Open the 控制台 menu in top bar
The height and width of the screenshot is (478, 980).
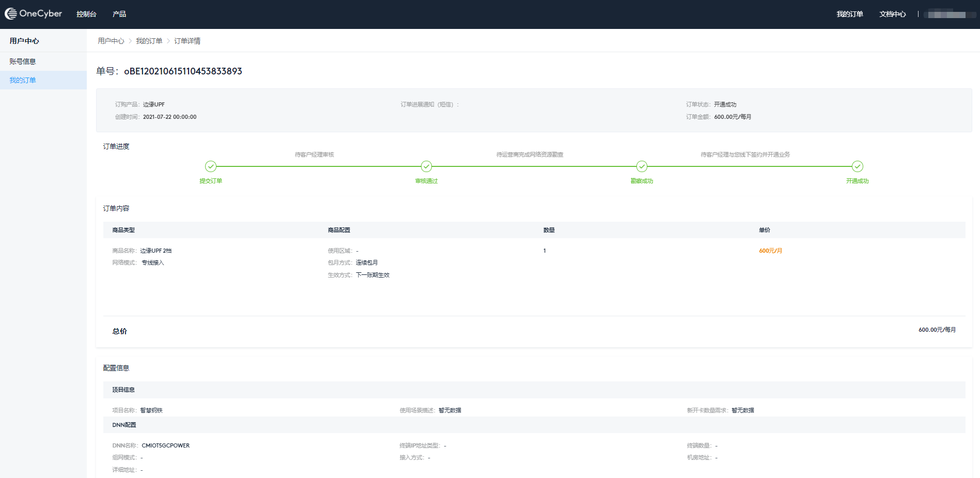86,14
